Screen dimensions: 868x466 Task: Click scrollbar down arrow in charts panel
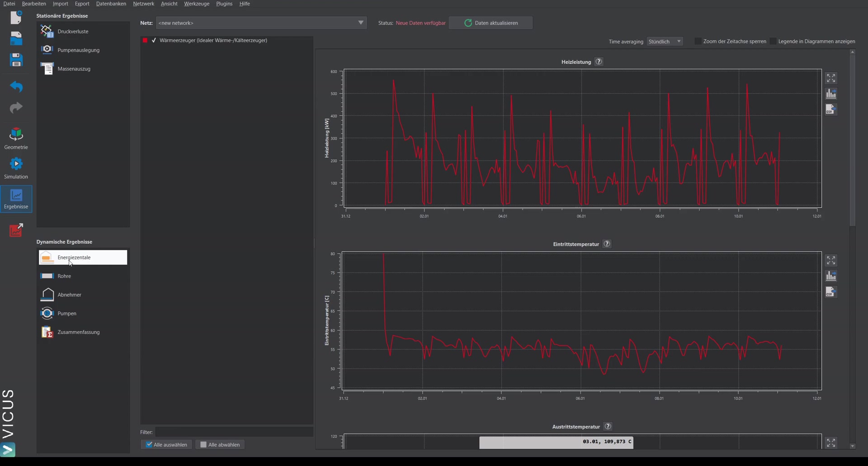coord(852,446)
